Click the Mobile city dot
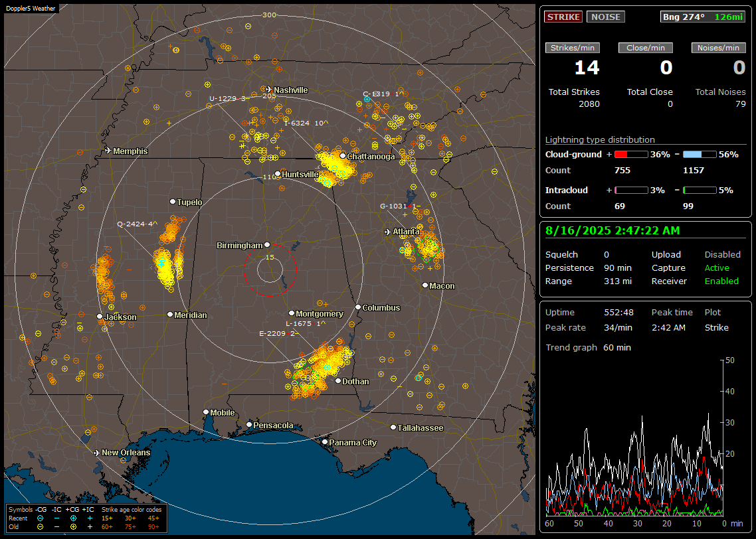This screenshot has height=539, width=756. click(206, 412)
